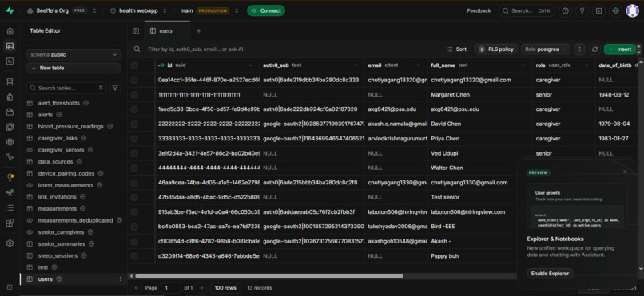
Task: Open the Storage sidebar icon
Action: click(10, 112)
